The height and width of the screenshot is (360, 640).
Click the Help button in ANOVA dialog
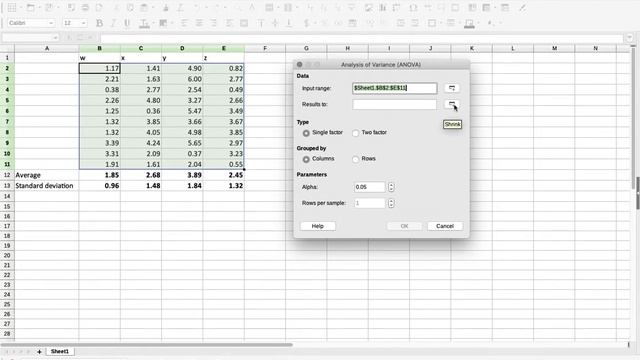pos(318,226)
